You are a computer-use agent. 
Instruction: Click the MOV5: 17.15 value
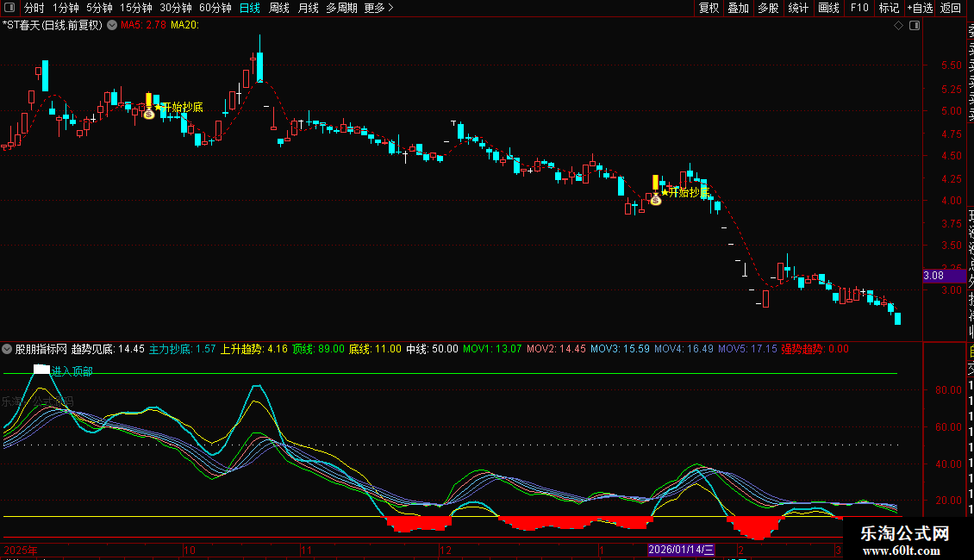click(748, 349)
